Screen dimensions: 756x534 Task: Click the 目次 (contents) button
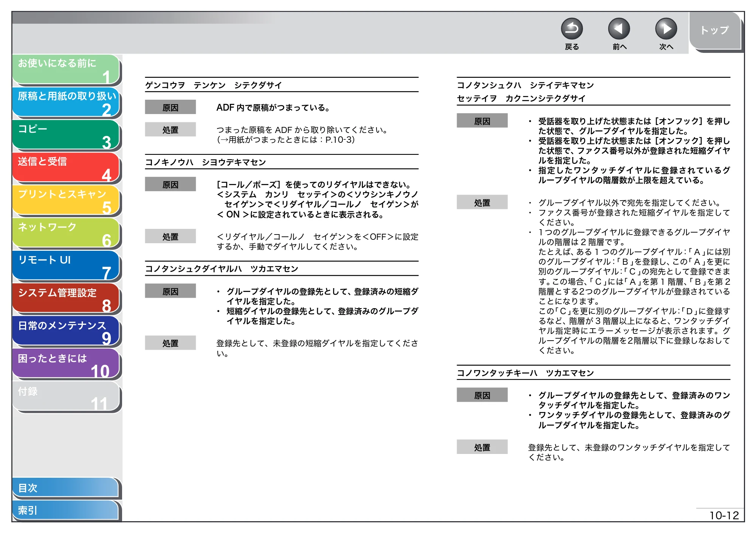click(x=66, y=488)
